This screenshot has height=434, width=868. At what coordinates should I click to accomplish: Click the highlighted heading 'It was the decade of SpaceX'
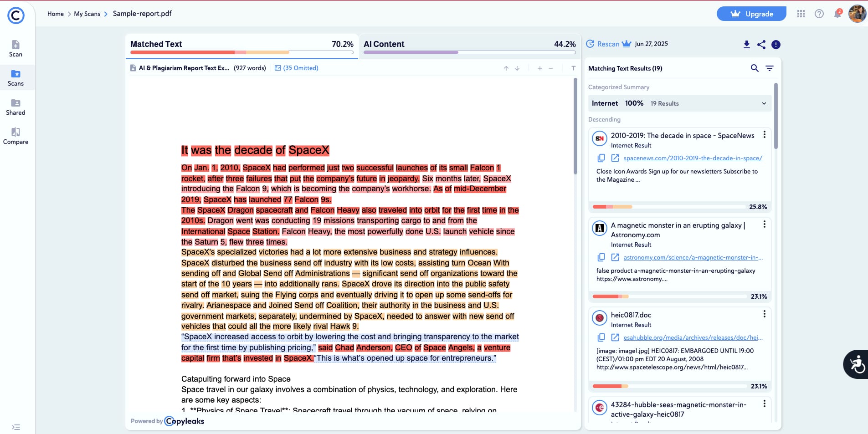click(255, 150)
